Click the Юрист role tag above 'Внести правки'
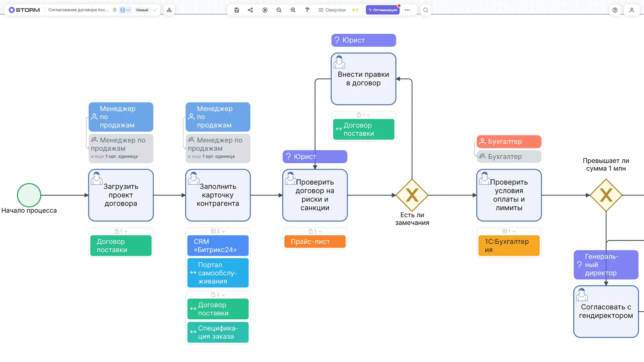 tap(363, 40)
